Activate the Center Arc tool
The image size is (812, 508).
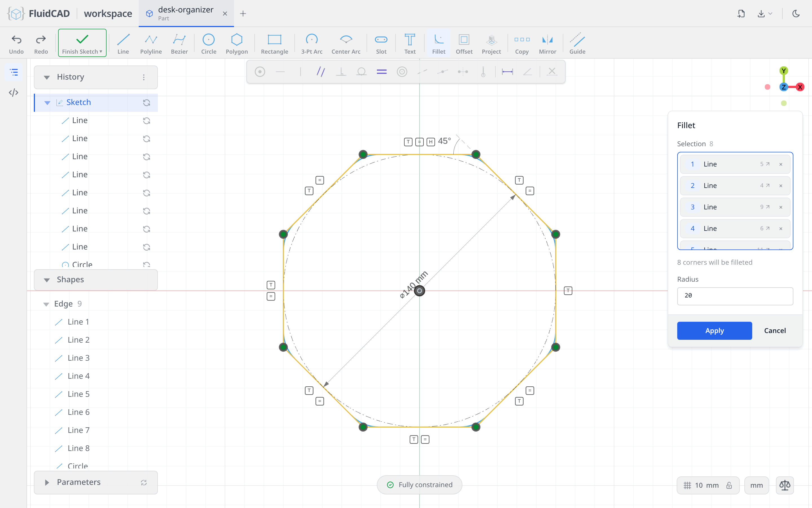346,44
